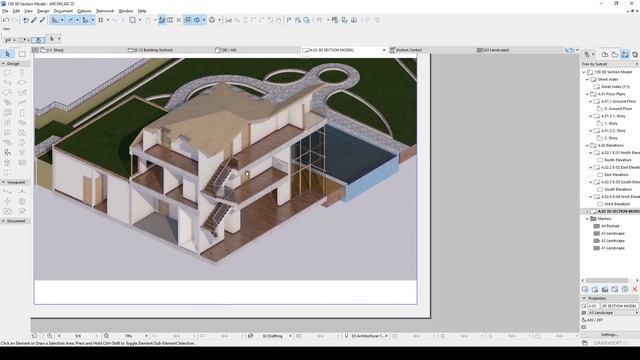Collapse the A.01 Floor Plans subset
Screen dimensions: 640x360
(587, 94)
